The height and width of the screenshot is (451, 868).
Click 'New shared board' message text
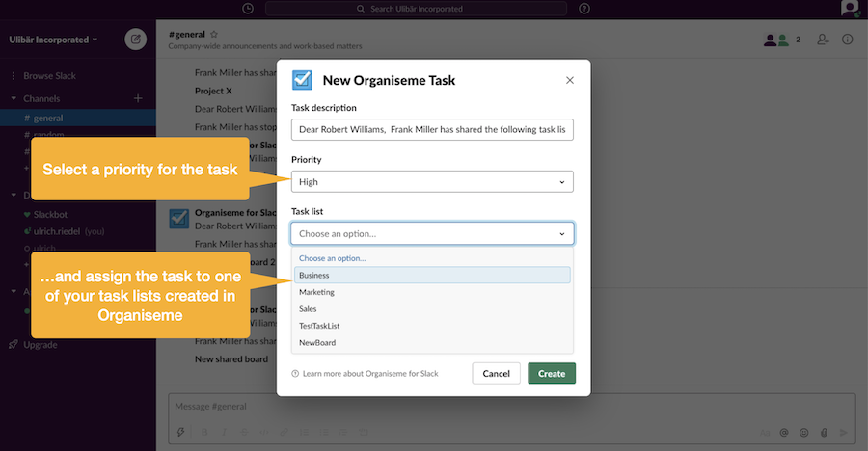click(x=231, y=359)
